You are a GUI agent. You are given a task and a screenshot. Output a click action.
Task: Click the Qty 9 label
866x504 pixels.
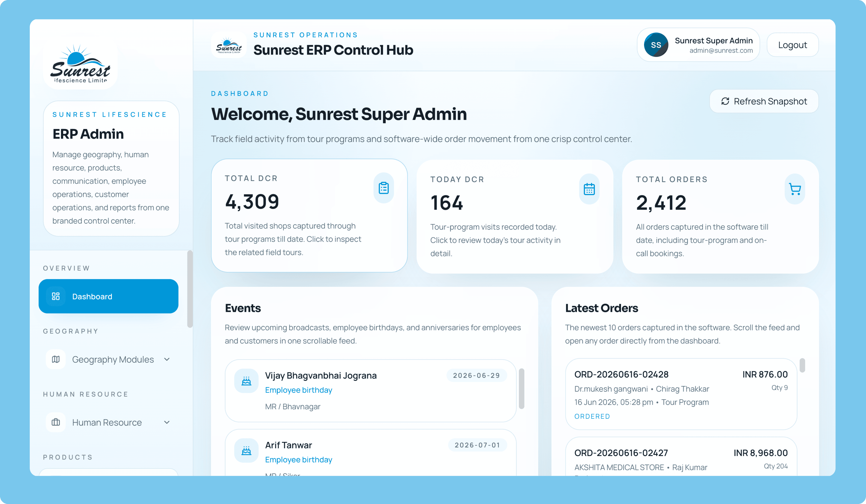click(779, 388)
